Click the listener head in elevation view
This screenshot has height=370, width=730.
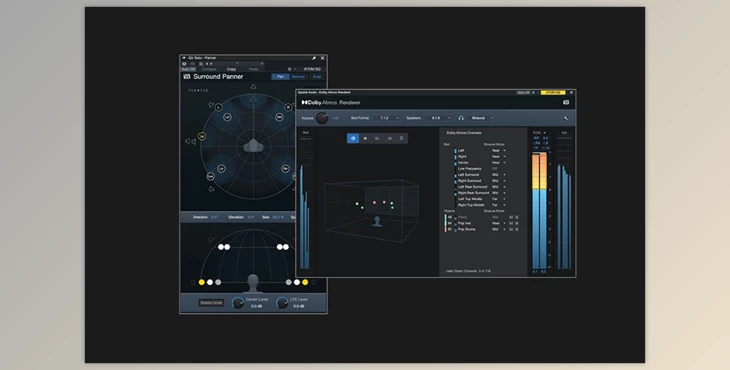253,283
